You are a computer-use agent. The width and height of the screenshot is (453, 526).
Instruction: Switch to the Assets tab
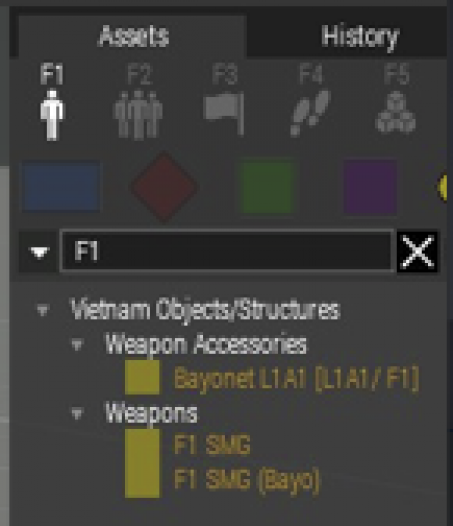pyautogui.click(x=134, y=36)
